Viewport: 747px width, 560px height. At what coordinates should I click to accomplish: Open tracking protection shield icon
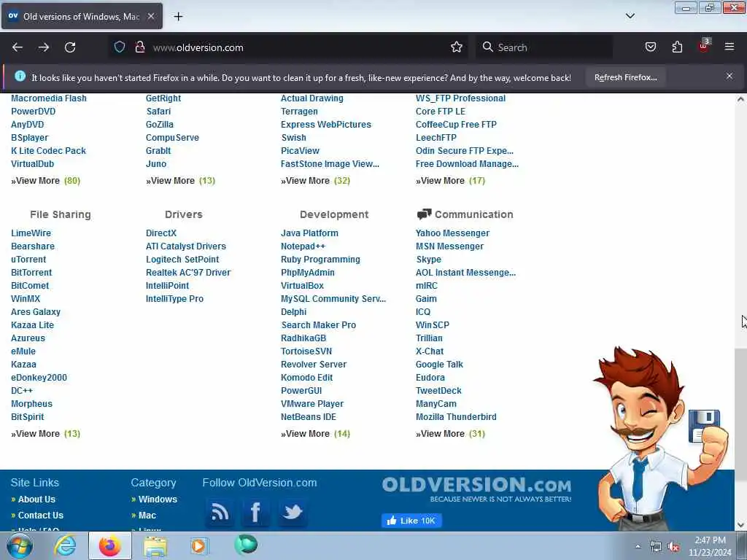[x=120, y=47]
